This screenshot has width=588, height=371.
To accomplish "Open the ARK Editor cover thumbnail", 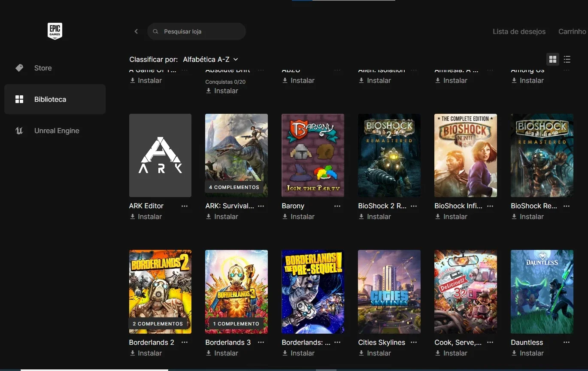I will click(x=160, y=155).
